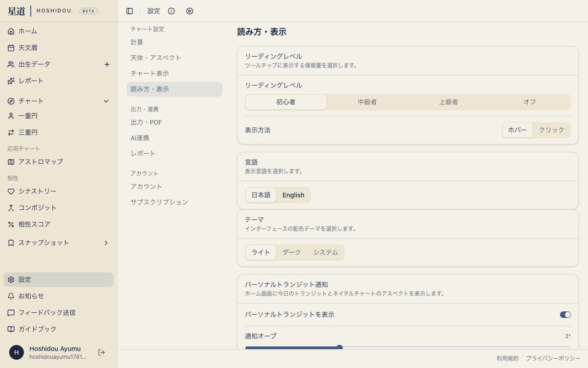Open プライバシーポリシー footer link

coord(553,358)
